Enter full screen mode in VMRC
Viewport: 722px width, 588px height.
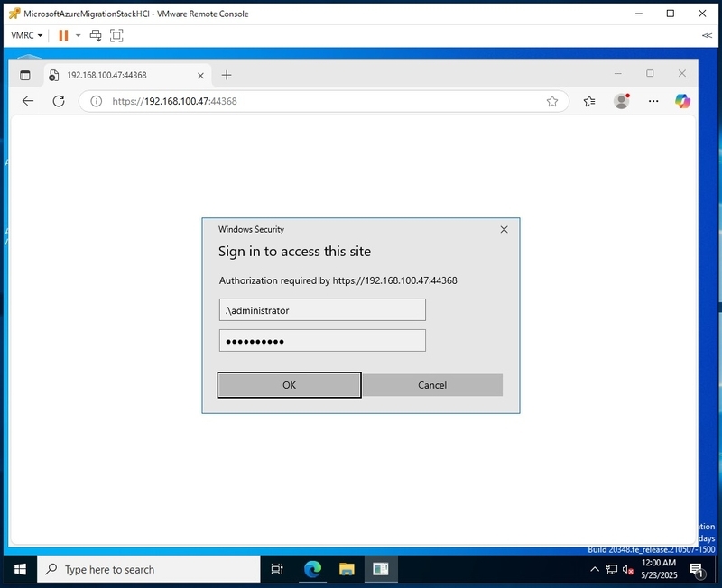[x=116, y=35]
